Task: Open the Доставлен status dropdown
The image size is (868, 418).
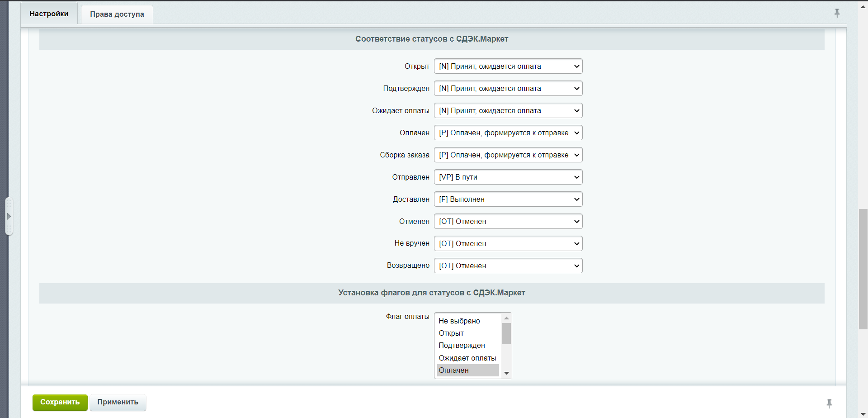Action: [508, 199]
